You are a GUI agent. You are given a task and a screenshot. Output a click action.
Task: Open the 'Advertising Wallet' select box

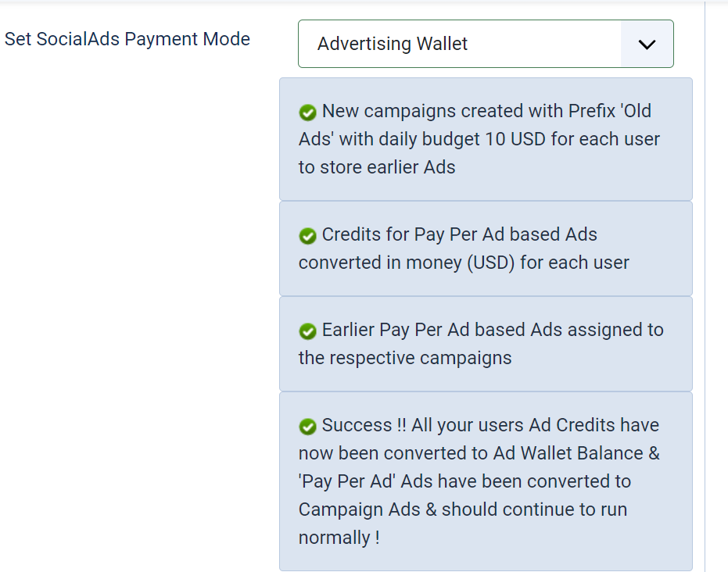[460, 44]
